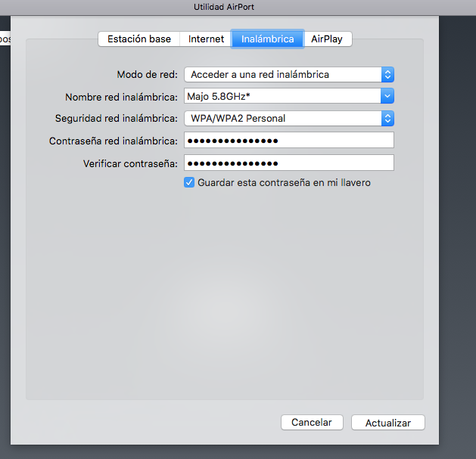The width and height of the screenshot is (476, 459).
Task: Click the Contraseña red inalámbrica label
Action: 114,141
